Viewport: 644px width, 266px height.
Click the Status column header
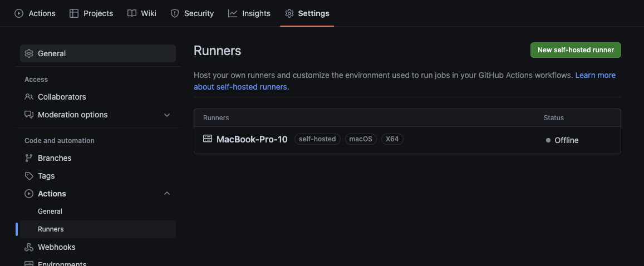(554, 118)
